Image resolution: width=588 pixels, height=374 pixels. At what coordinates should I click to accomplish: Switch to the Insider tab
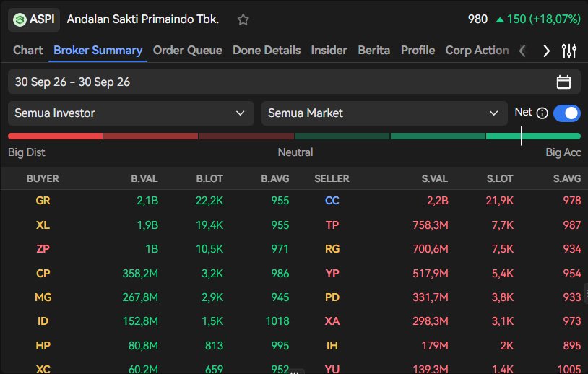pyautogui.click(x=329, y=51)
